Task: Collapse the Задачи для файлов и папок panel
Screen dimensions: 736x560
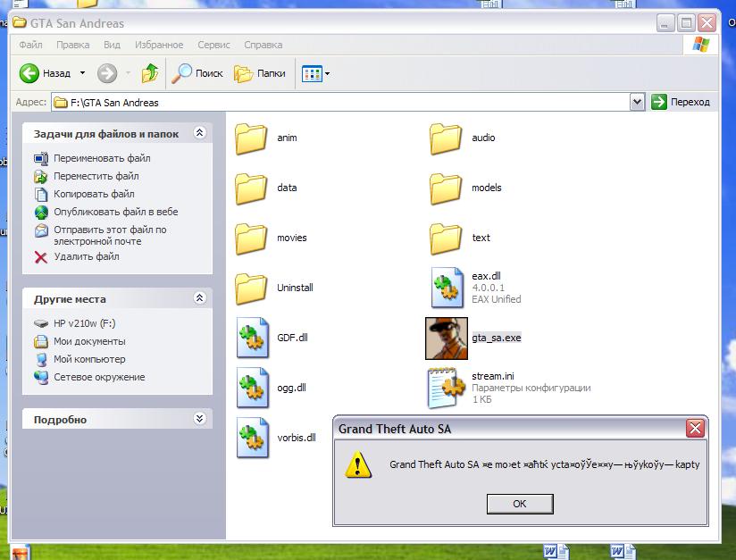Action: (x=199, y=133)
